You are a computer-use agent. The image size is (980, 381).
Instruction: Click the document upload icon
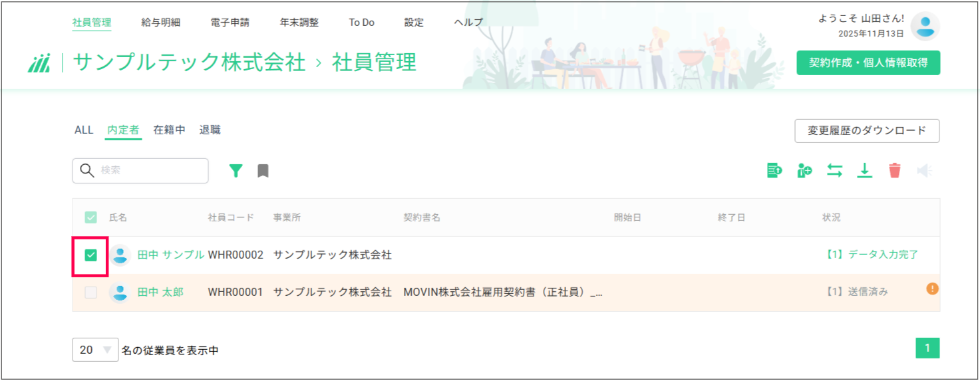tap(774, 171)
